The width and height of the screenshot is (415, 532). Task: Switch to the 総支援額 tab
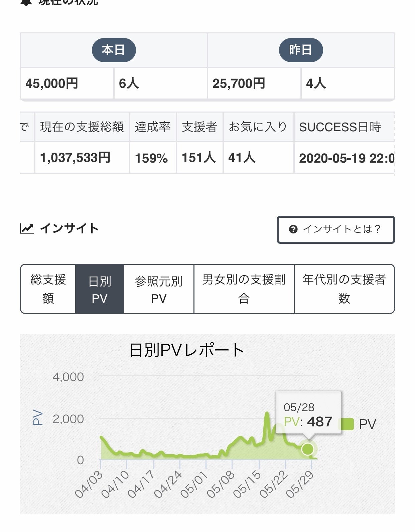point(48,289)
